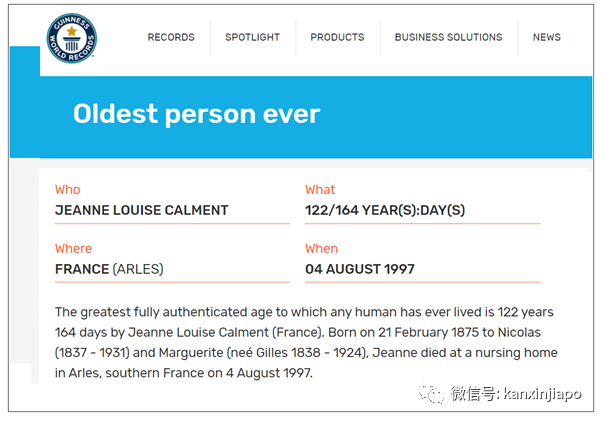
Task: Open the News section
Action: point(547,37)
